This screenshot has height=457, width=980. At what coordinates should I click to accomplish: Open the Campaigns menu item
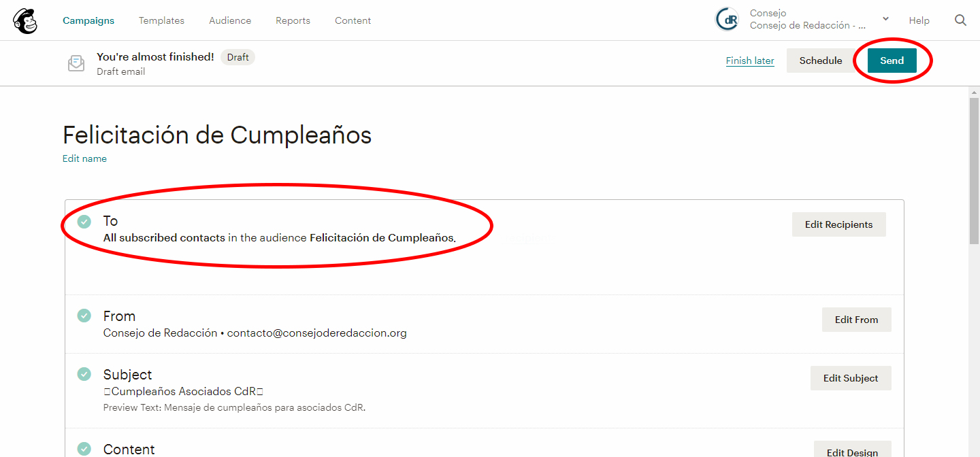tap(88, 20)
